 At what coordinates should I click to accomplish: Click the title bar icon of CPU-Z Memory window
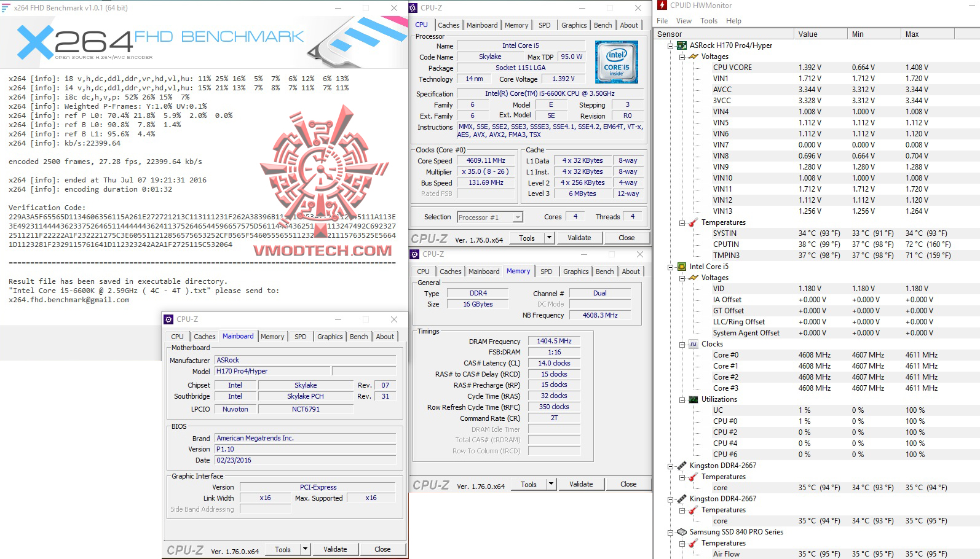point(414,254)
